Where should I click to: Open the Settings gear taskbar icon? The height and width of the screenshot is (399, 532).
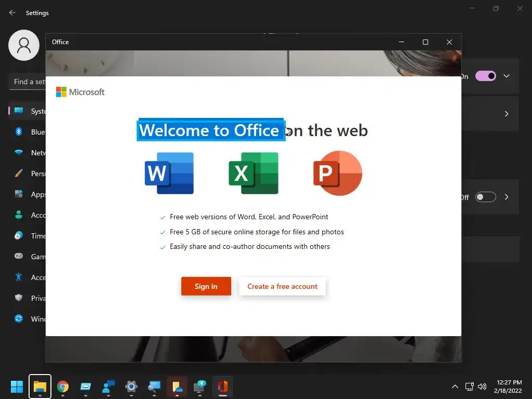(x=131, y=387)
